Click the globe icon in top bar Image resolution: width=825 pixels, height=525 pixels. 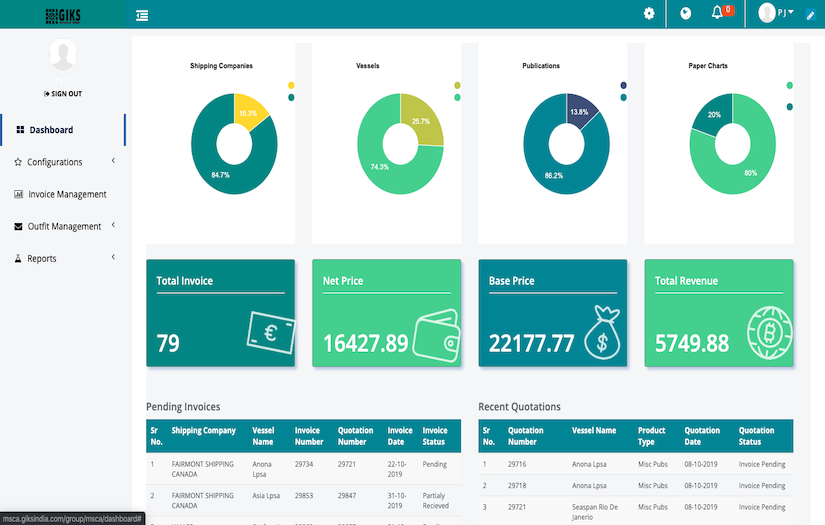(x=685, y=14)
